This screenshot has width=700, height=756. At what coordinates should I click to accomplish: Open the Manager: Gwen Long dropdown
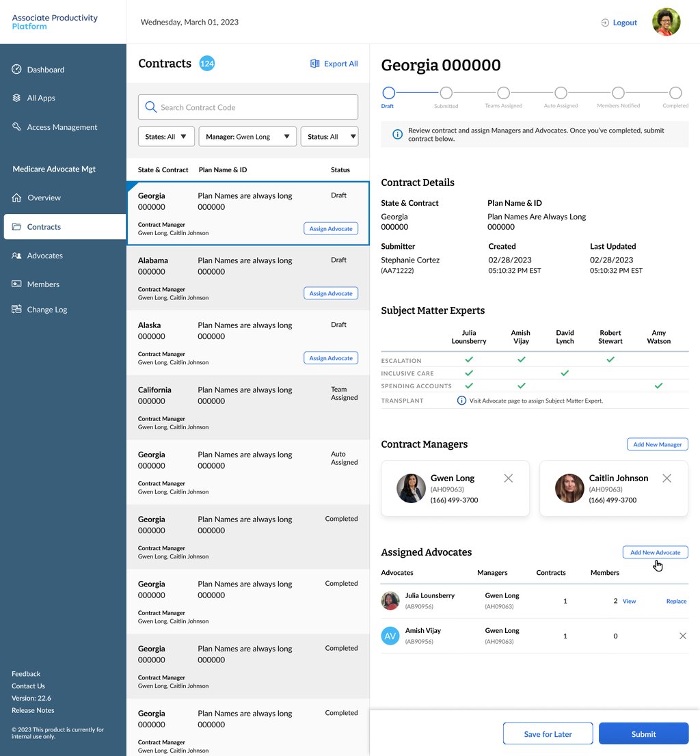point(247,137)
